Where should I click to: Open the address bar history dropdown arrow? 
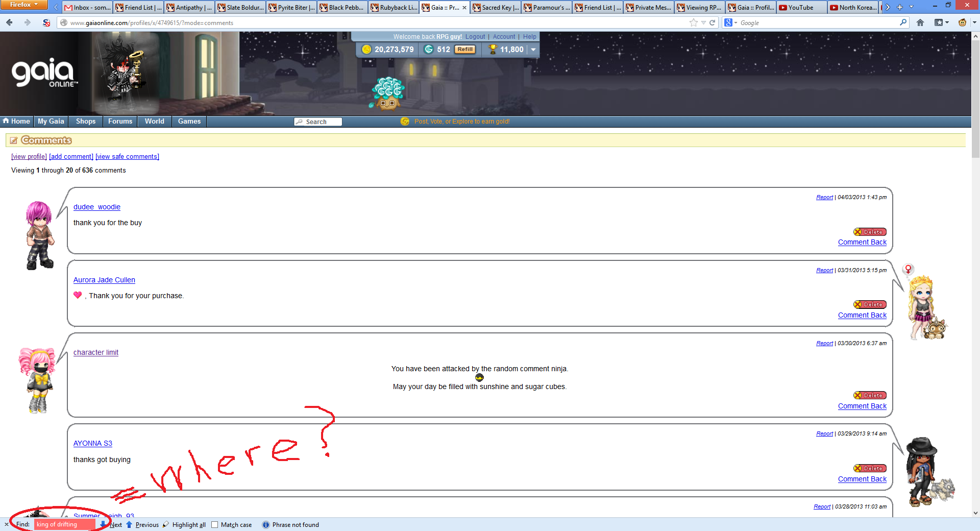click(x=703, y=22)
